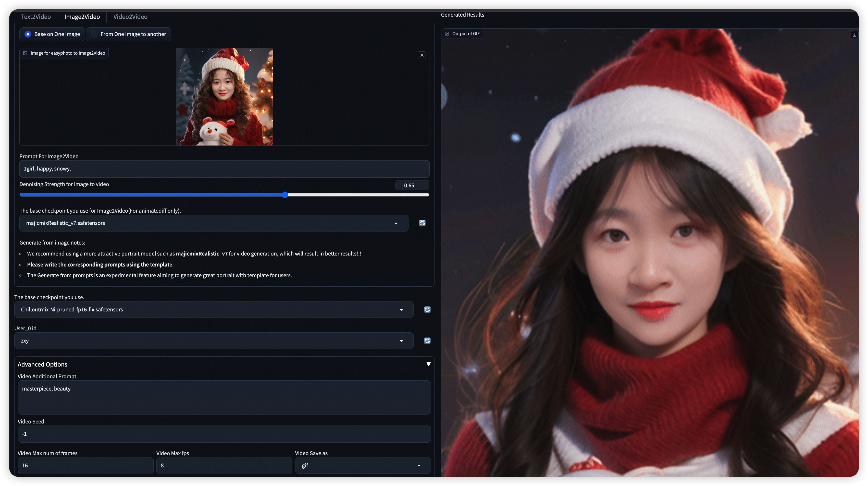The image size is (868, 486).
Task: Refresh the Image2Video checkpoint list
Action: click(x=422, y=223)
